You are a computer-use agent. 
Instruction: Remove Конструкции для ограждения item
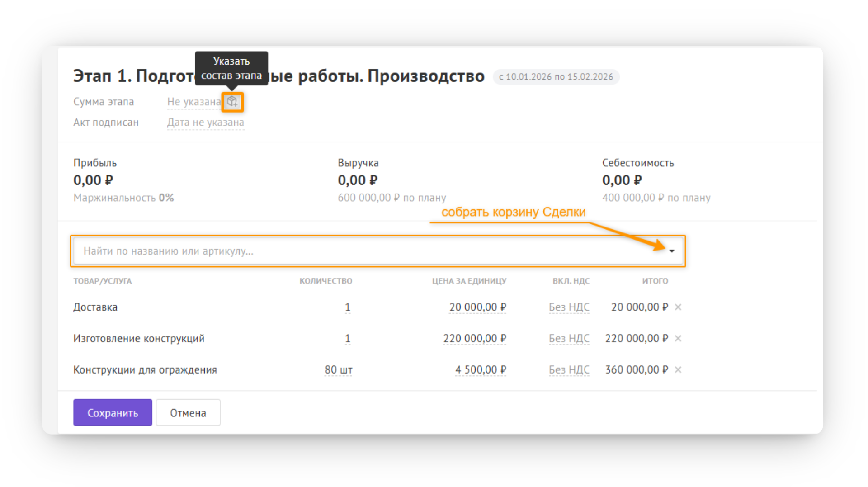(678, 369)
